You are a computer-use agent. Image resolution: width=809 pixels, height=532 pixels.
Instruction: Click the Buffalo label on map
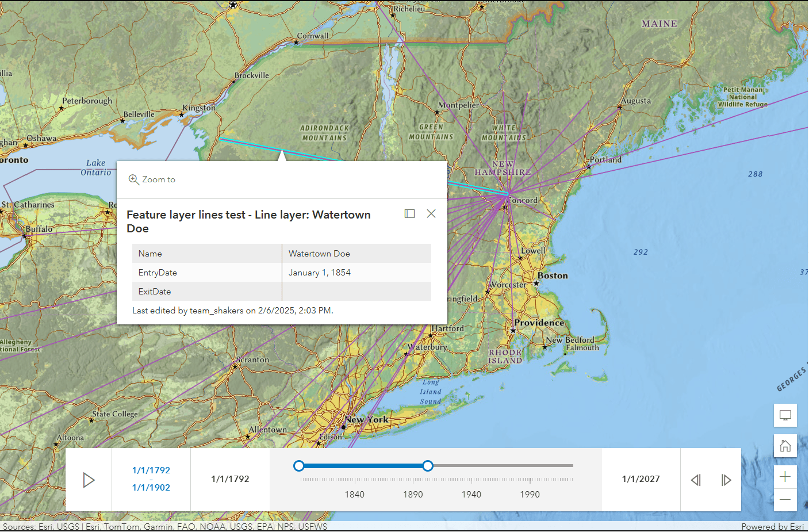pos(39,229)
